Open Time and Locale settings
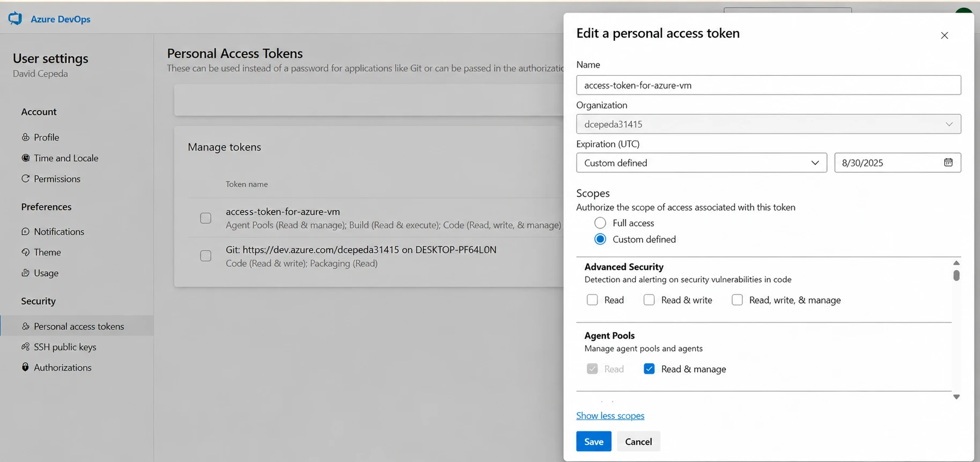The image size is (980, 462). coord(66,158)
